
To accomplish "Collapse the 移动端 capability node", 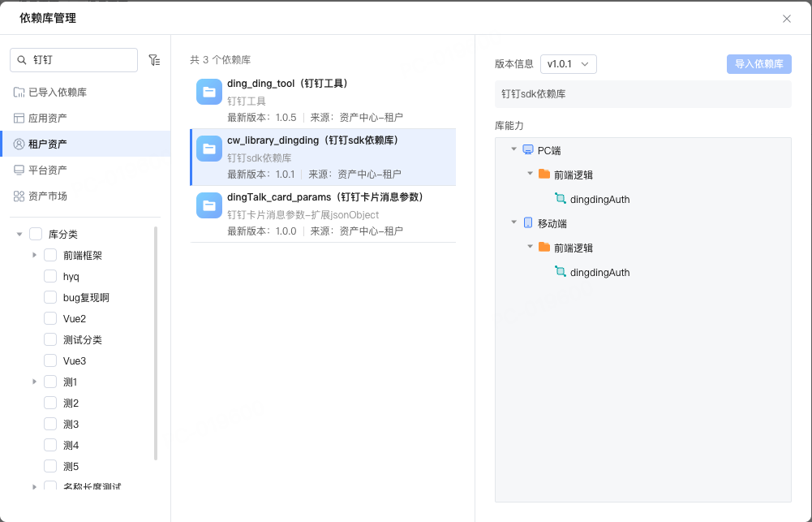I will pyautogui.click(x=513, y=222).
